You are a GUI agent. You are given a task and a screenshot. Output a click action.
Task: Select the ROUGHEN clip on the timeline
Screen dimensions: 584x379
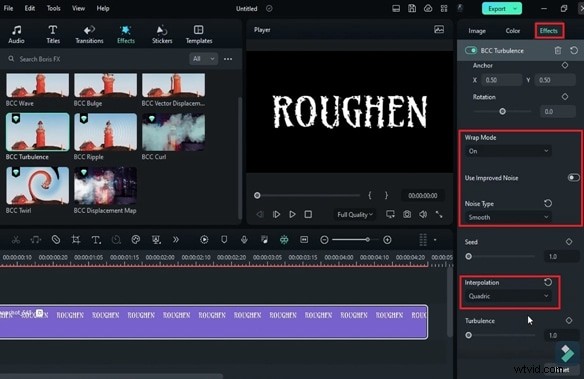[214, 322]
